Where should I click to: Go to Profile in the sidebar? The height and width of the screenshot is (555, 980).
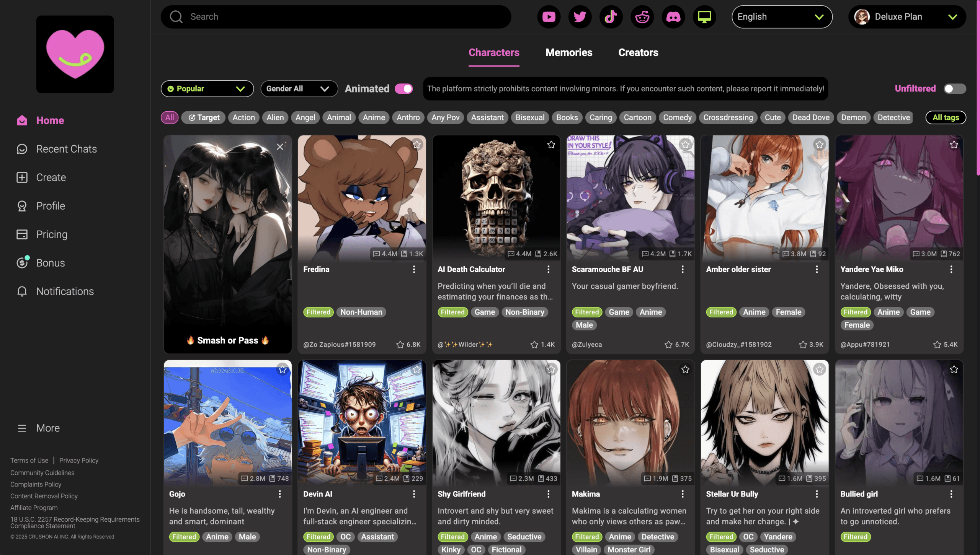(x=41, y=206)
